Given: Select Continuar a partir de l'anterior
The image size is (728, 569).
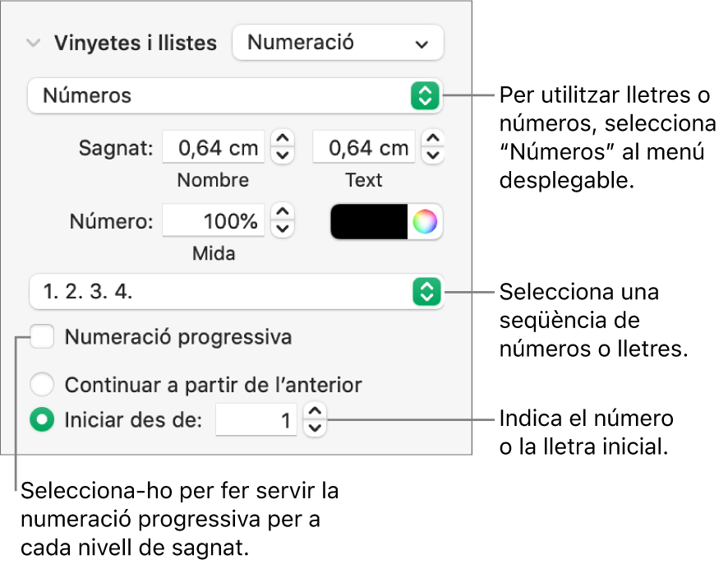Looking at the screenshot, I should (x=42, y=385).
